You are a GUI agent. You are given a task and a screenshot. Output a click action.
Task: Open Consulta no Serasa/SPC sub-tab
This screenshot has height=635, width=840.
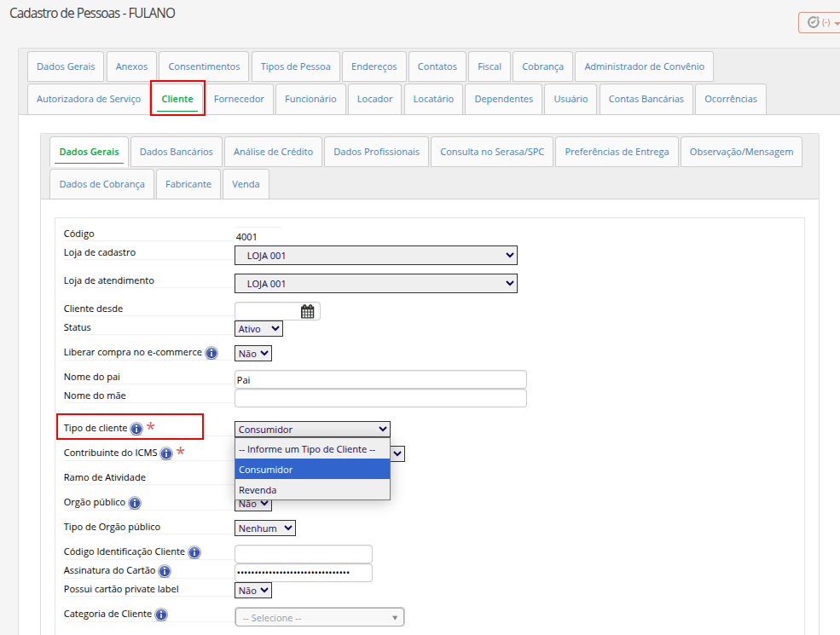(492, 152)
